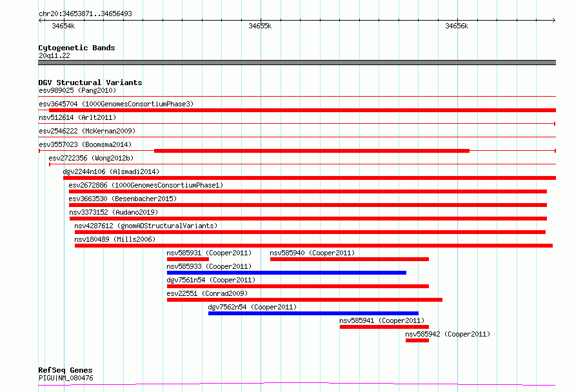
Task: Click the esv2672886 1000GenomesConsortiumPhase1 red bar
Action: click(x=308, y=191)
